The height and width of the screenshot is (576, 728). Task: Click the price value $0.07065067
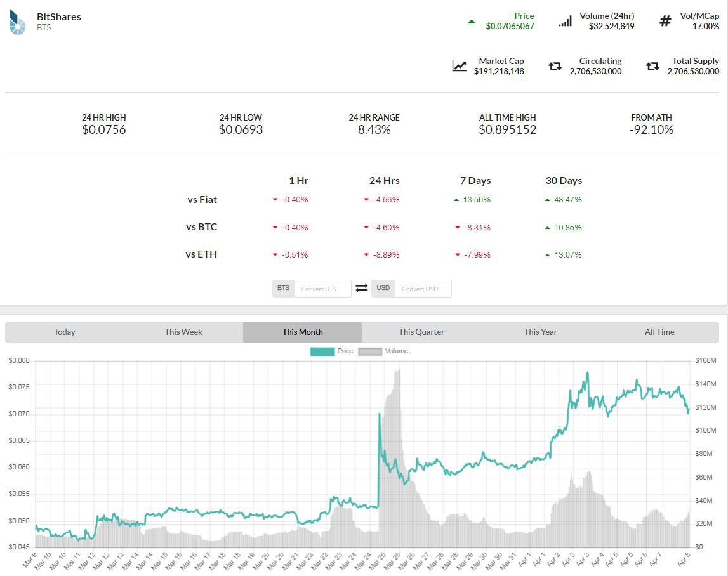pyautogui.click(x=510, y=27)
